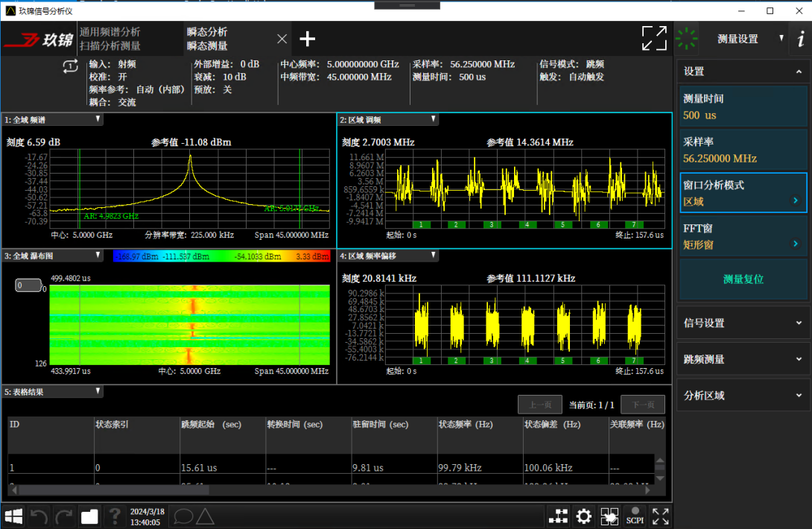
Task: Click the green spinning status icon
Action: click(x=687, y=38)
